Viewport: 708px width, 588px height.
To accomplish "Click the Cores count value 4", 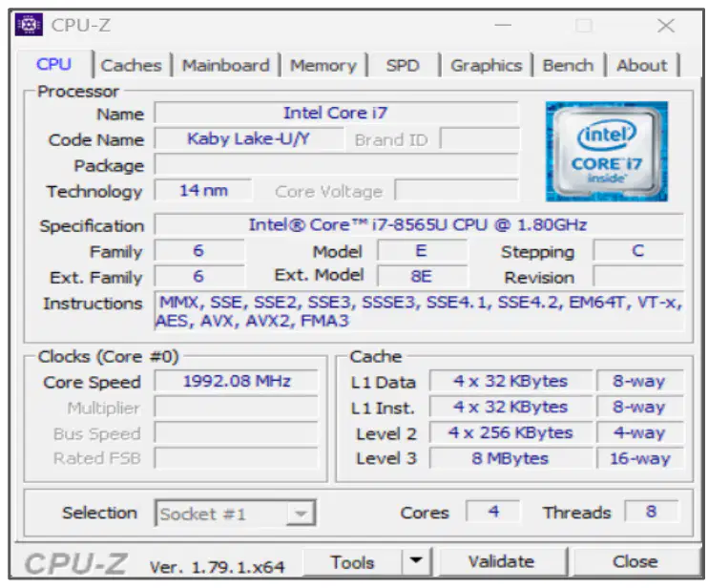I will click(x=493, y=512).
